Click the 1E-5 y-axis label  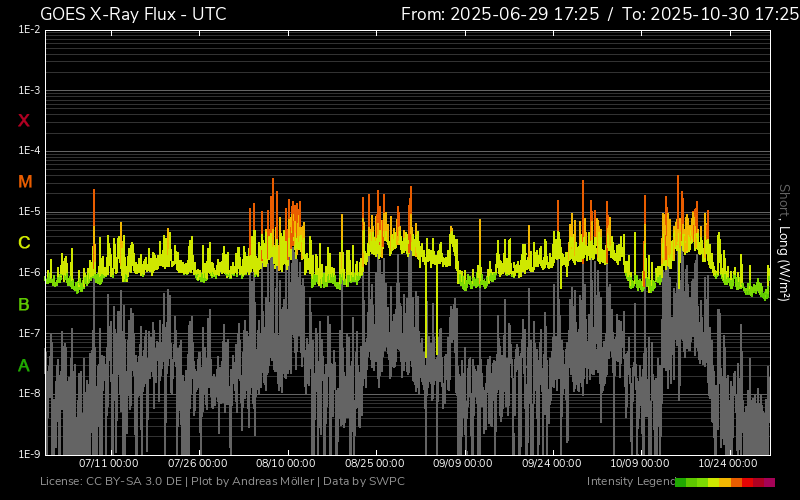point(29,212)
